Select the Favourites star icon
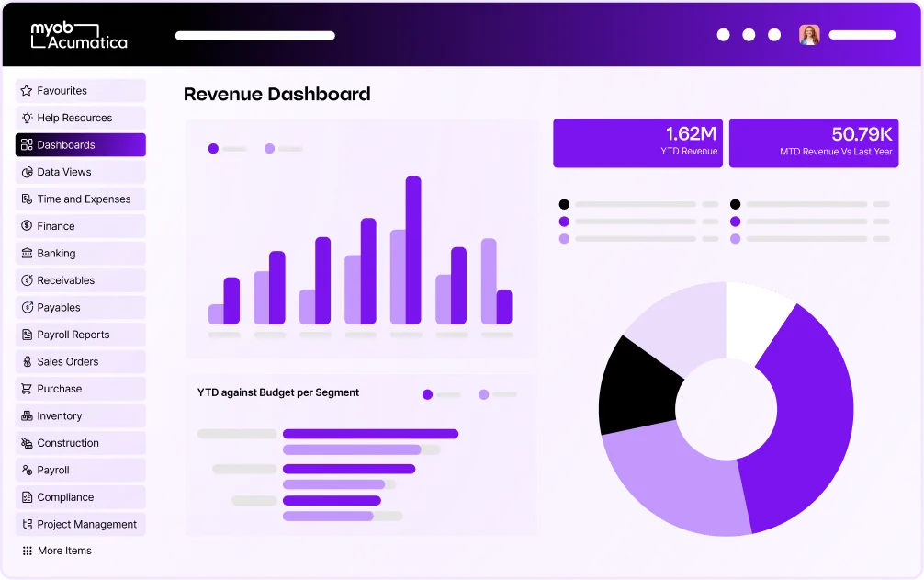924x580 pixels. [25, 90]
